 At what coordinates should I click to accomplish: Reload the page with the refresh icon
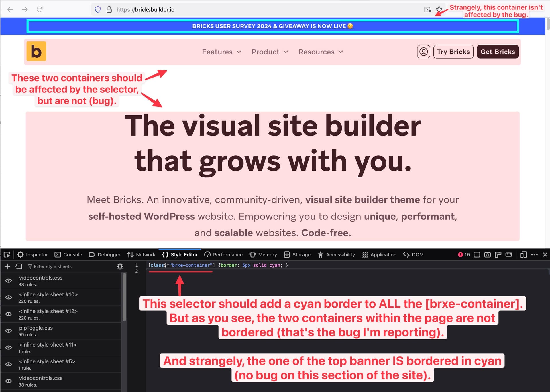point(40,9)
